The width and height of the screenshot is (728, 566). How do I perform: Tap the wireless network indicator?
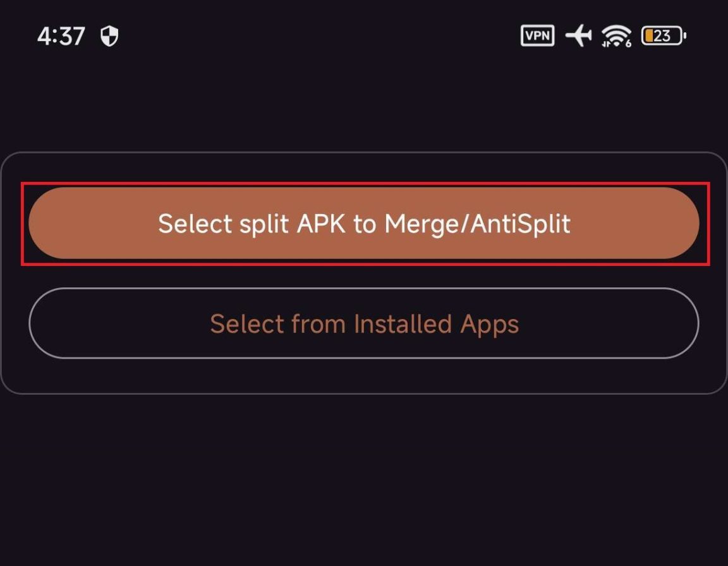(616, 36)
